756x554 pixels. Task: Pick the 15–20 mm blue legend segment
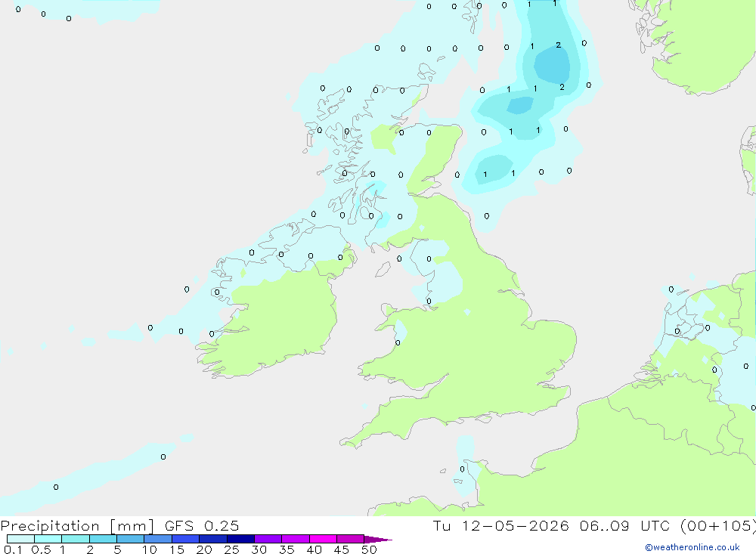186,539
